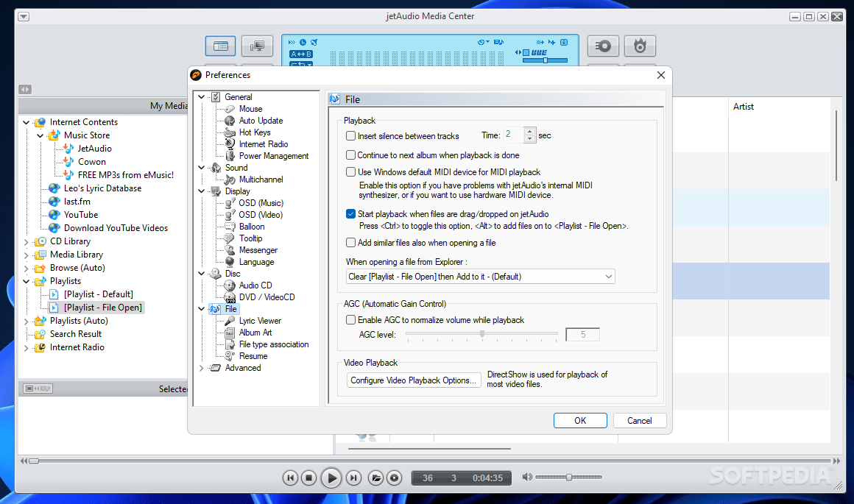Image resolution: width=854 pixels, height=504 pixels.
Task: Mute sound with the speaker icon
Action: [x=526, y=477]
